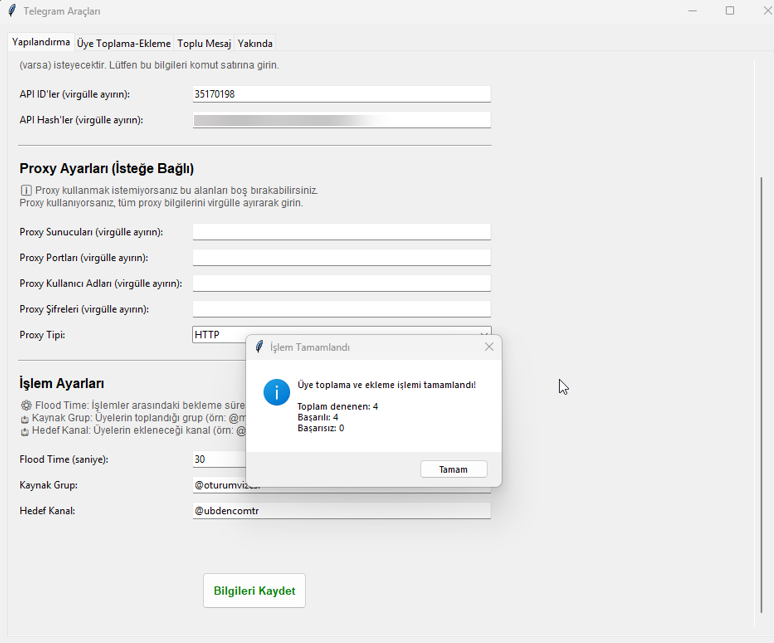
Task: Select the Yakında tab
Action: coord(255,44)
